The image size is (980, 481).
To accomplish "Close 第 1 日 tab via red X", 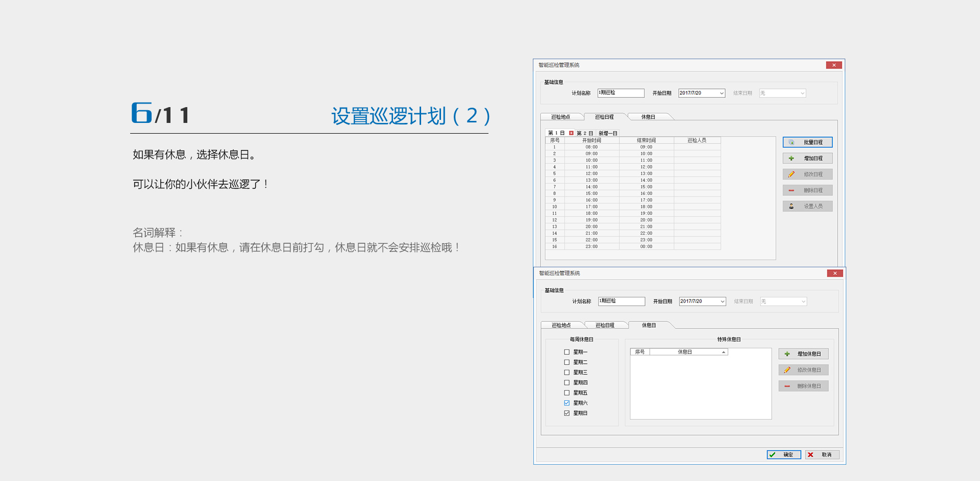I will click(x=571, y=133).
